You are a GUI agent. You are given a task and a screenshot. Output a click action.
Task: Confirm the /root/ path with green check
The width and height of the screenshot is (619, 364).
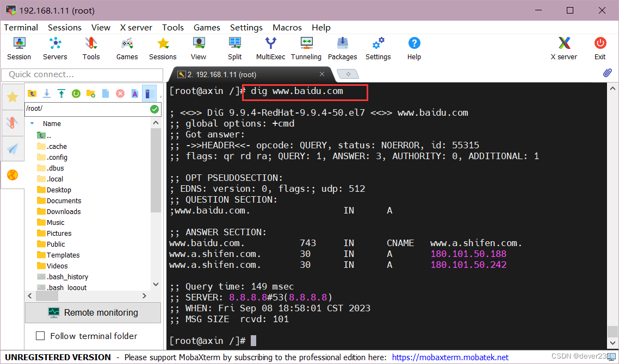(154, 109)
